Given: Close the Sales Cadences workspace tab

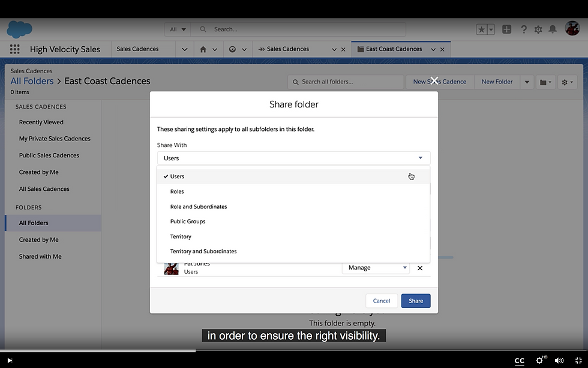Looking at the screenshot, I should point(343,49).
